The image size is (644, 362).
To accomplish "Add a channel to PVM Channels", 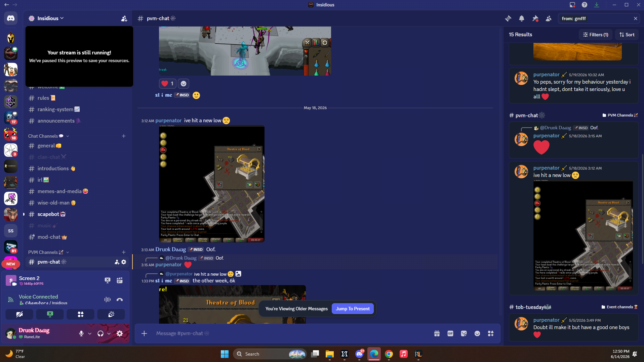I will pos(124,252).
